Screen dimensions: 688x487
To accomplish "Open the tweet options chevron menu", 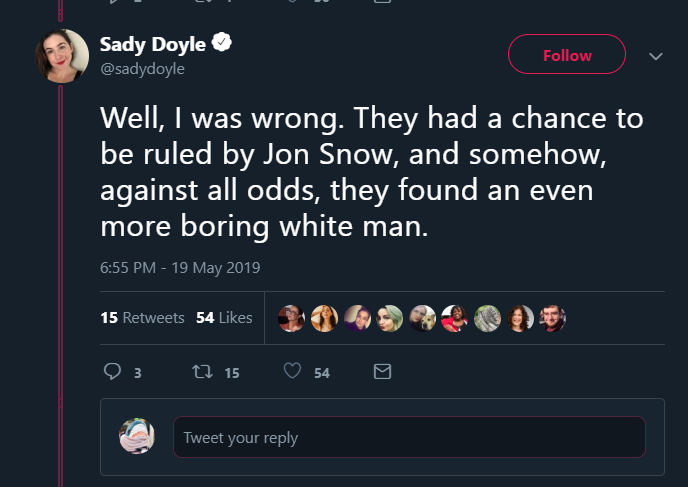I will click(656, 56).
